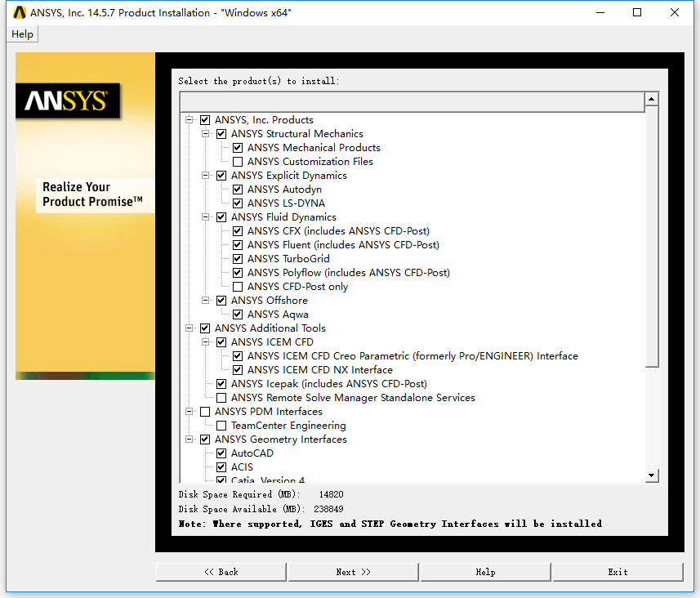Uncheck ANSYS Structural Mechanics
The image size is (700, 598).
pyautogui.click(x=221, y=133)
